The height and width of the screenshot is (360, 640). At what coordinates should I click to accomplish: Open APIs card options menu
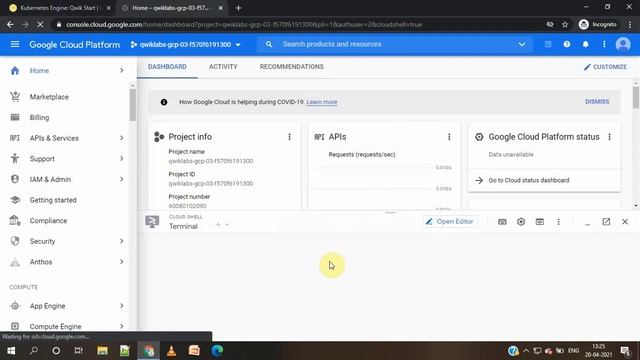449,137
